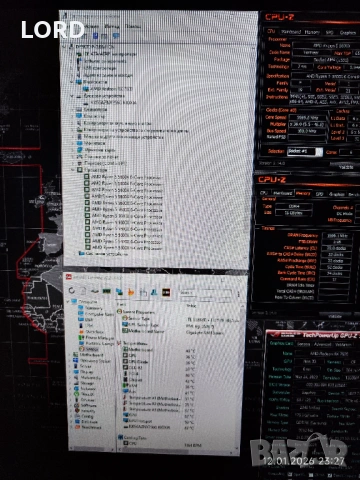Open the Mainboard tab in lower CPU-Z window
The height and width of the screenshot is (480, 360).
pos(283,193)
